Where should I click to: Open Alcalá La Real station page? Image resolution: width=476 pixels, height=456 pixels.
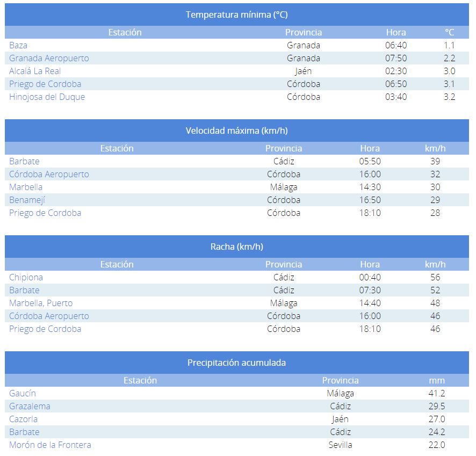tap(35, 71)
